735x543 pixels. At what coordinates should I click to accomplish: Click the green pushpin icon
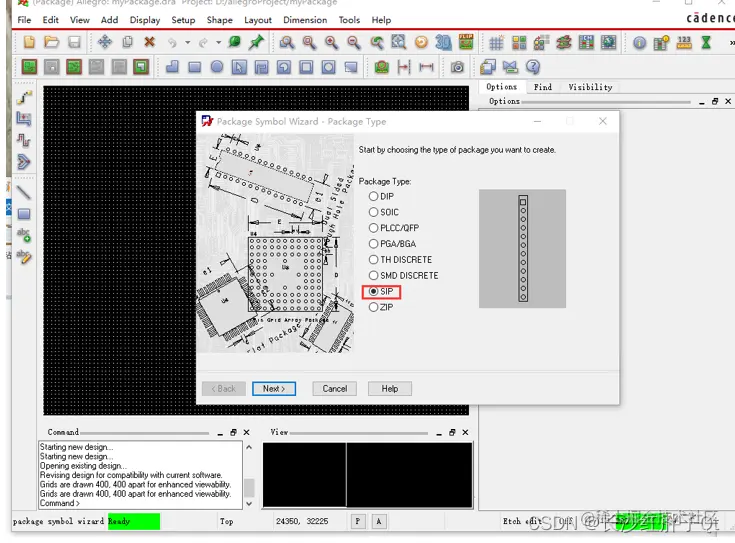click(x=256, y=42)
